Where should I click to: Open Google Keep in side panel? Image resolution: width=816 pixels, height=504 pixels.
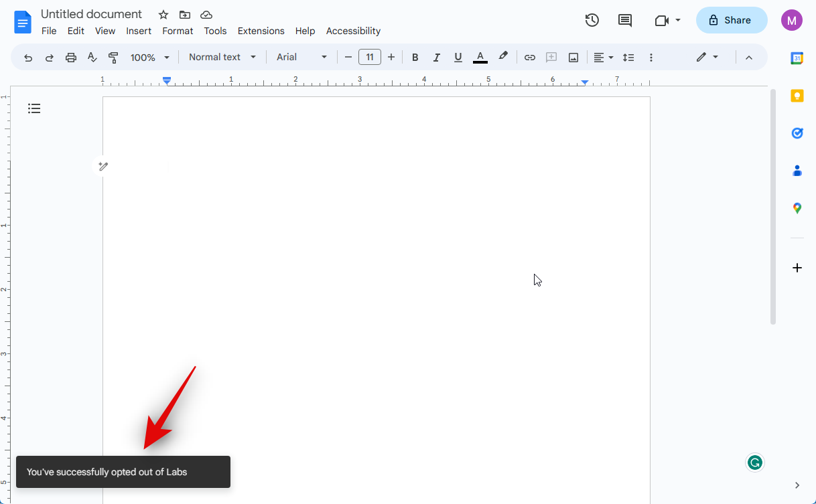coord(797,96)
